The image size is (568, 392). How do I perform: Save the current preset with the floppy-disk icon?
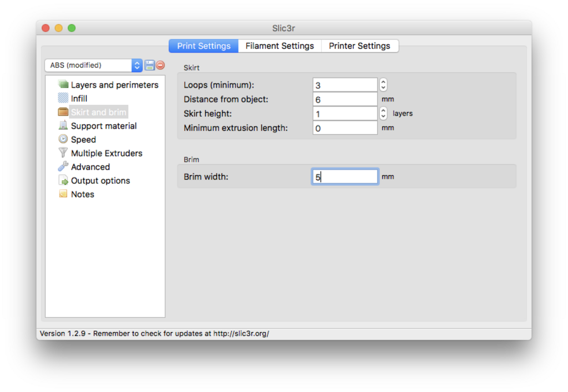point(150,65)
